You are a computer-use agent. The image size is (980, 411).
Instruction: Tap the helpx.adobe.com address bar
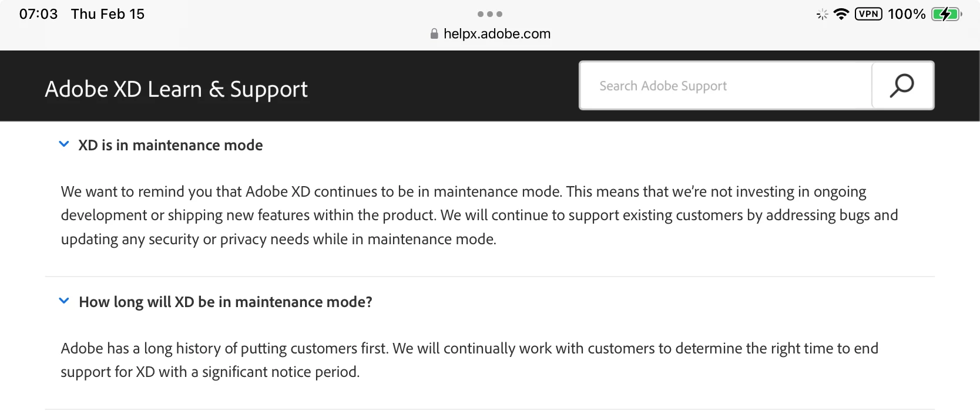coord(490,34)
